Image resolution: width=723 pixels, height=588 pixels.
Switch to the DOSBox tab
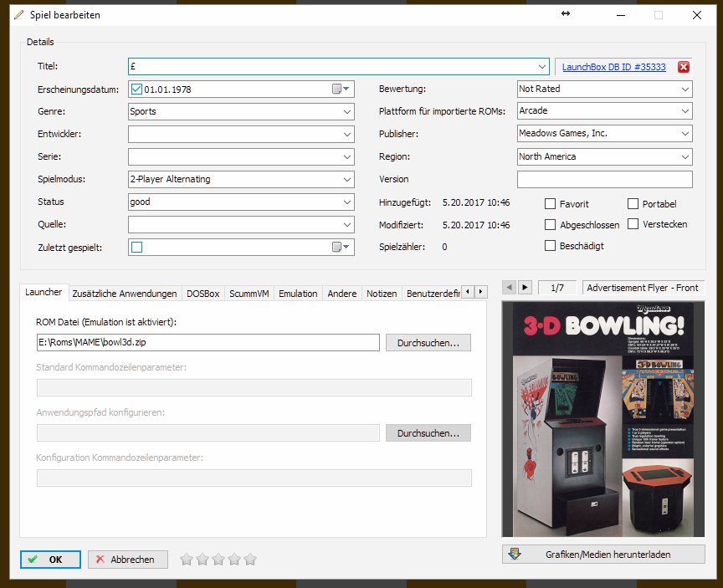coord(203,294)
